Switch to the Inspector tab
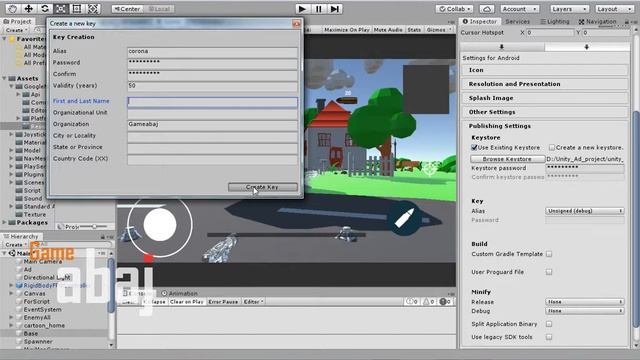The image size is (640, 360). [x=480, y=21]
